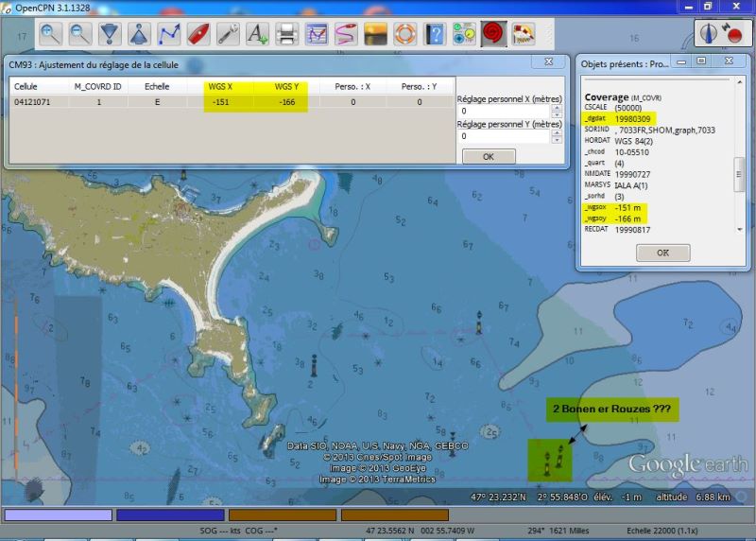Click the Echelle 22000 status field

click(662, 531)
